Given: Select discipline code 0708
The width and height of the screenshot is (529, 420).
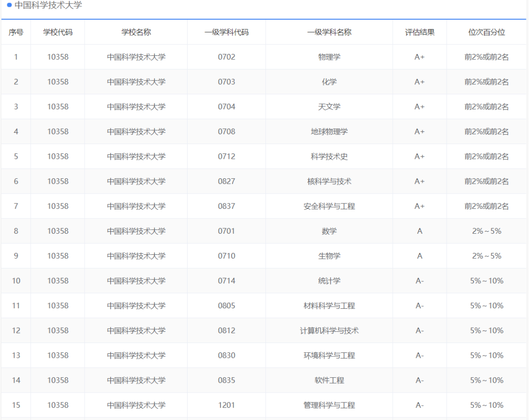Looking at the screenshot, I should [227, 132].
